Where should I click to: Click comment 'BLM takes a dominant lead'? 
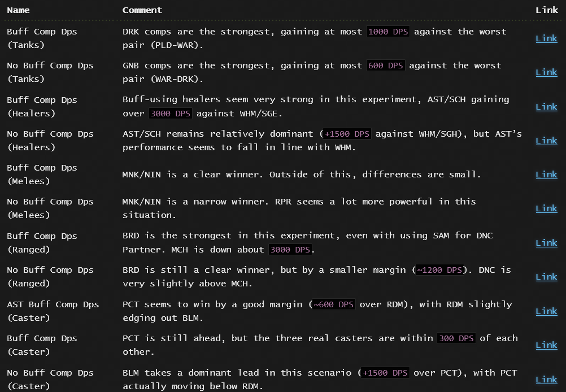pos(320,380)
